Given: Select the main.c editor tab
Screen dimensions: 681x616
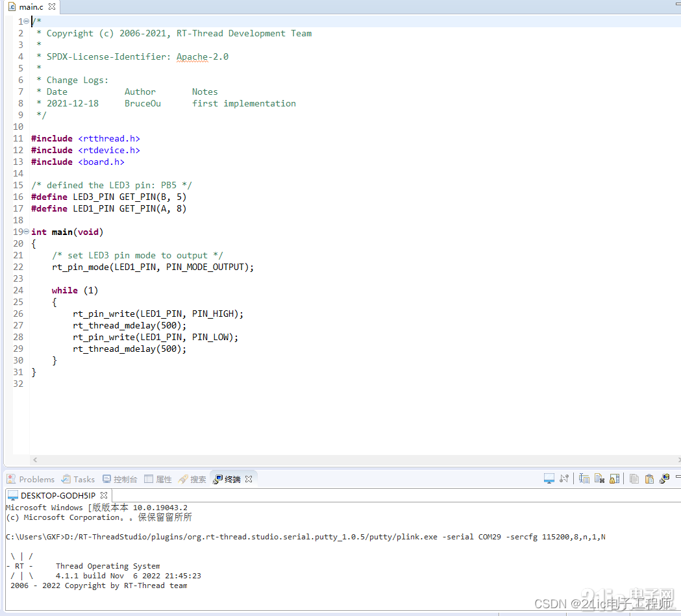Looking at the screenshot, I should (x=27, y=6).
